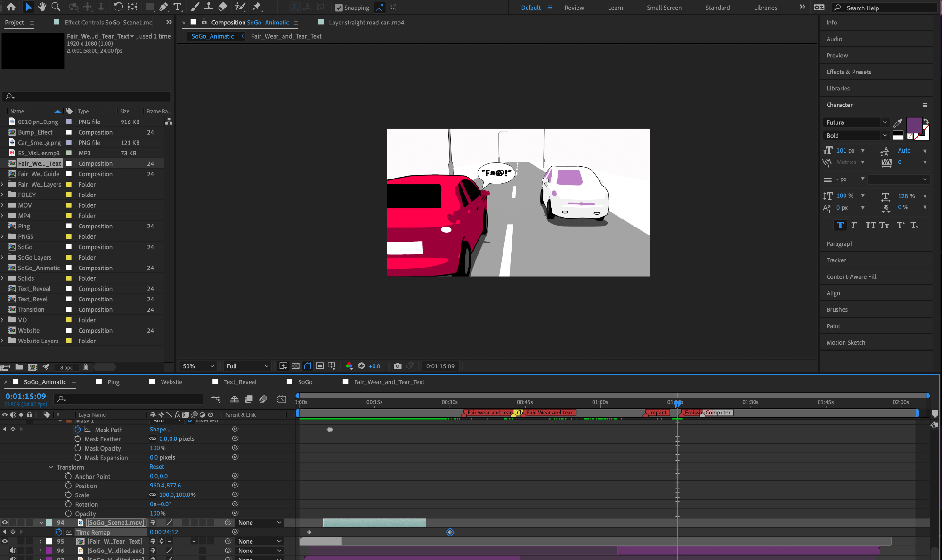Select the Brush tool

(x=195, y=7)
